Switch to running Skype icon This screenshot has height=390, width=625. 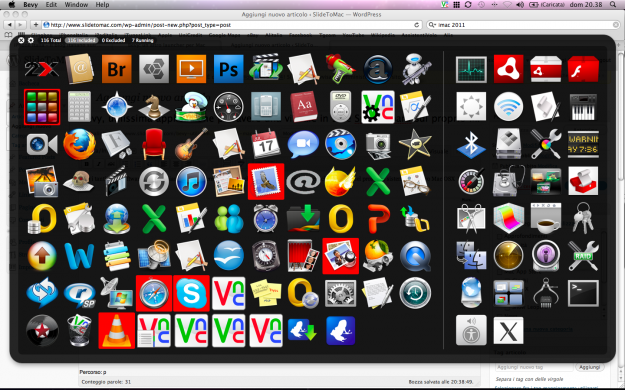tap(191, 294)
